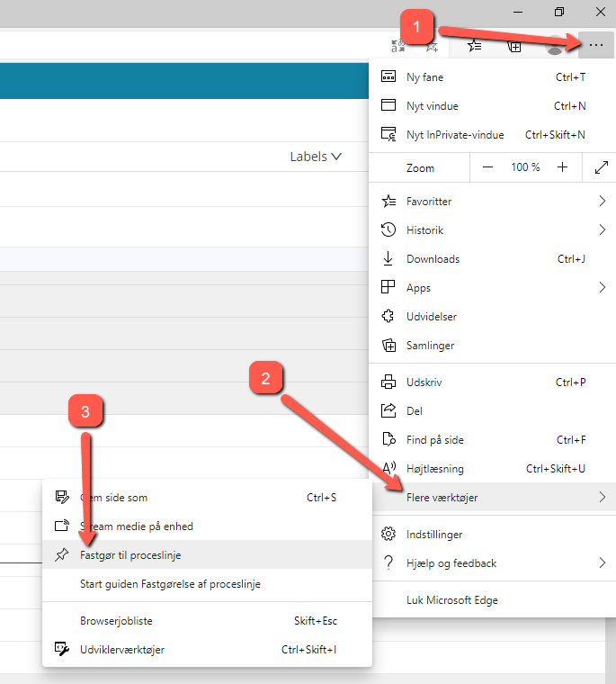The width and height of the screenshot is (616, 684).
Task: Select Nyt InPrivate-vindue menu item
Action: pos(493,134)
